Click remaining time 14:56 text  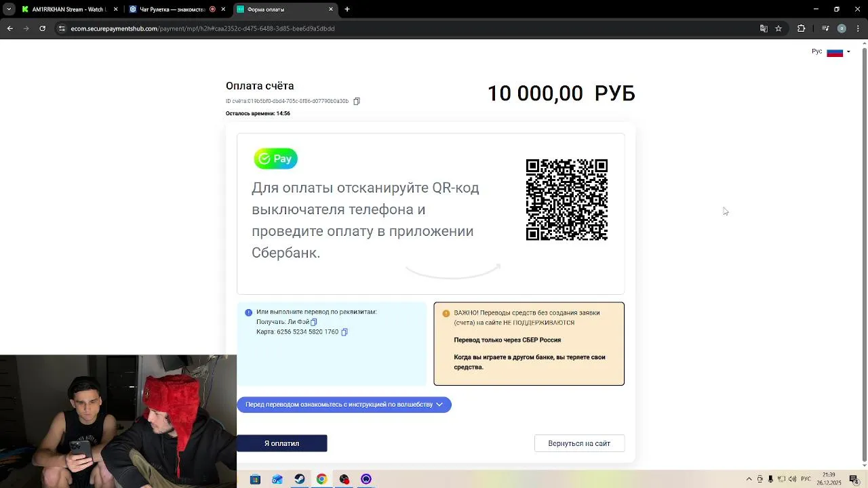pyautogui.click(x=258, y=113)
